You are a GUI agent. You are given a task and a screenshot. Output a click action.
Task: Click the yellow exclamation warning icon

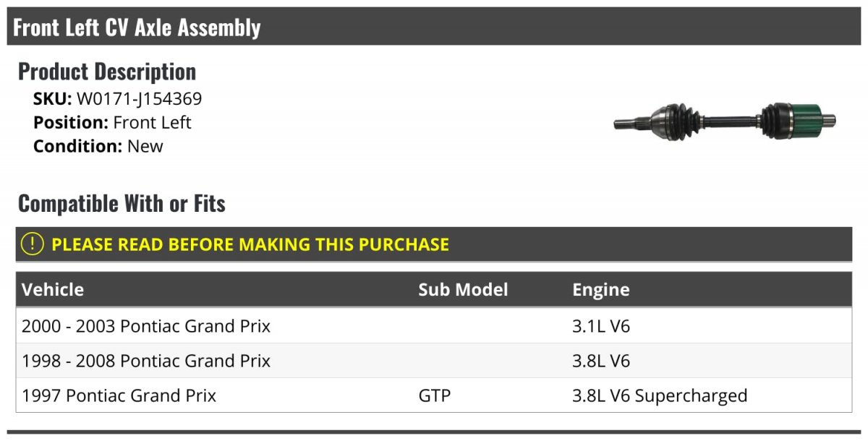(x=33, y=244)
